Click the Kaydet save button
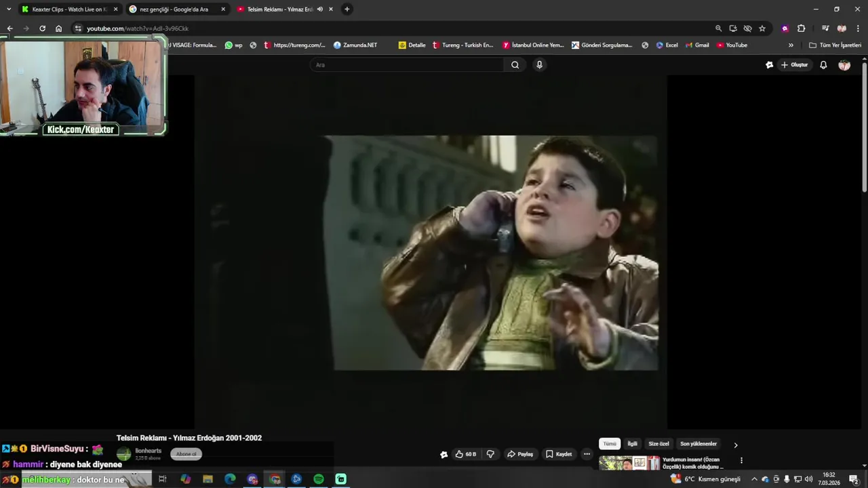Image resolution: width=868 pixels, height=488 pixels. coord(559,454)
